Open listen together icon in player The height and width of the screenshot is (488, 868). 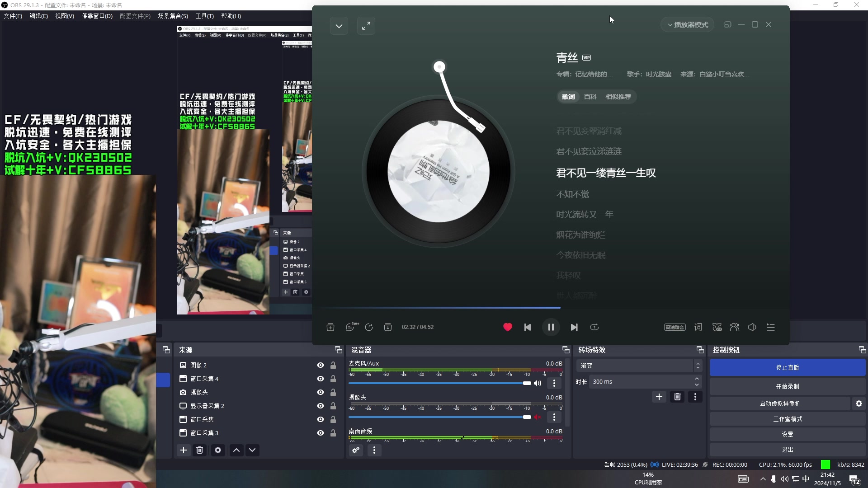(x=735, y=327)
